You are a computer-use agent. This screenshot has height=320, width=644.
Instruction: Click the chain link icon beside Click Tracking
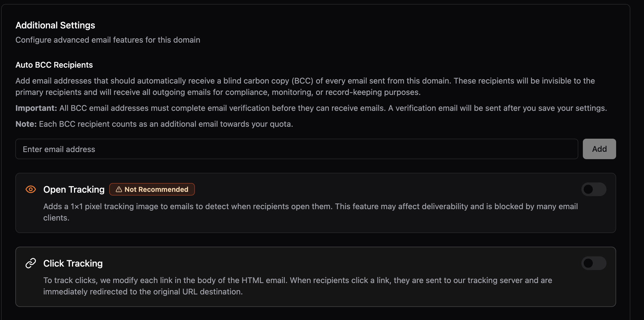click(x=30, y=263)
